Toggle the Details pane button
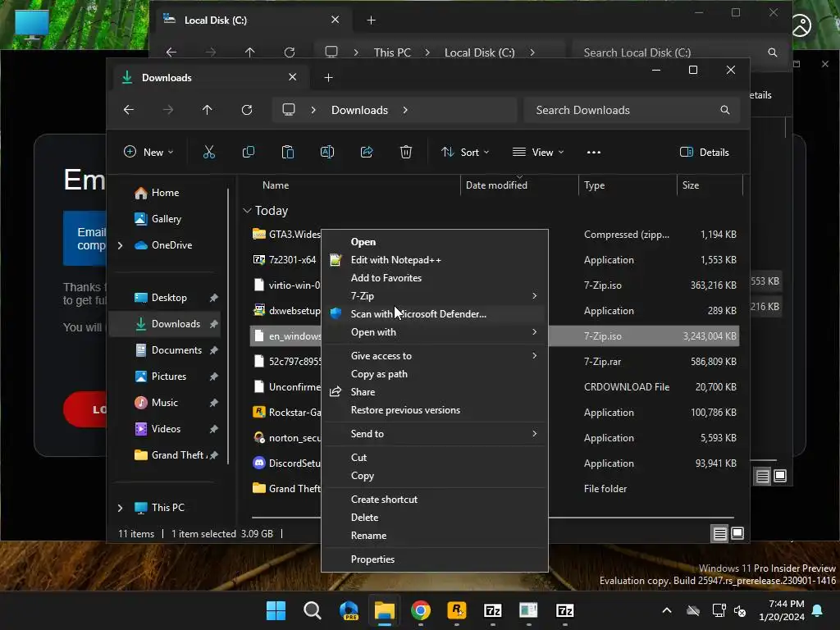 coord(705,152)
